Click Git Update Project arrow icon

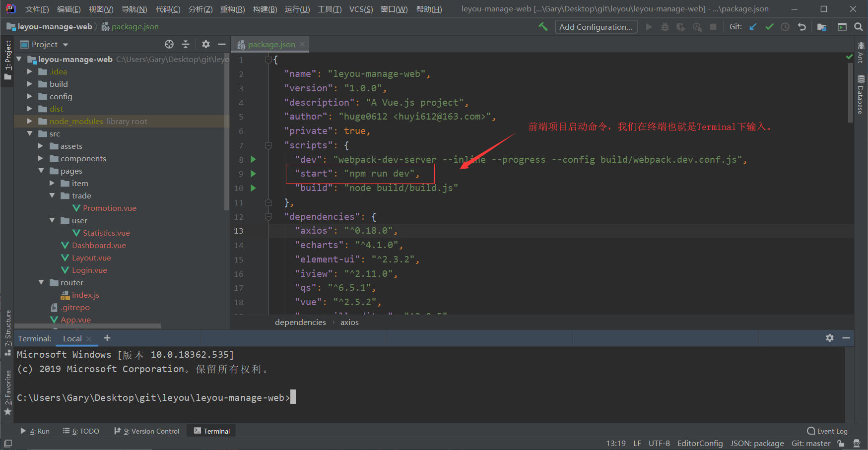tap(753, 27)
